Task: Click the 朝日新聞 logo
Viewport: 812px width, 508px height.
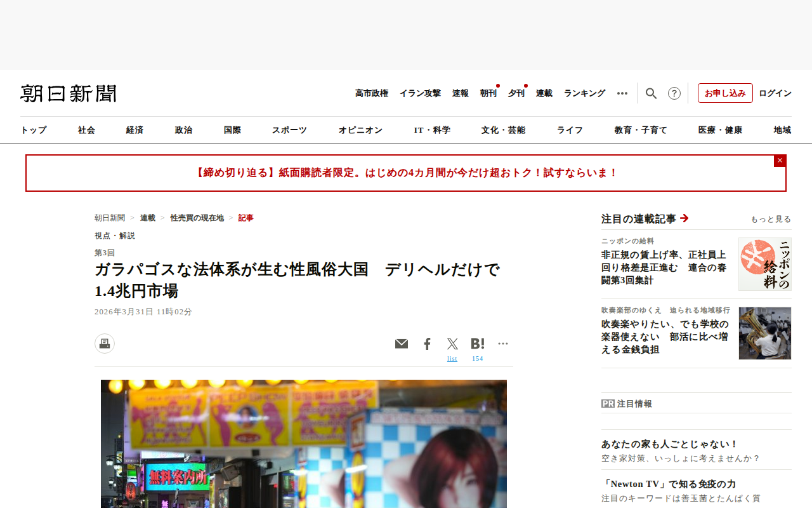Action: [69, 93]
